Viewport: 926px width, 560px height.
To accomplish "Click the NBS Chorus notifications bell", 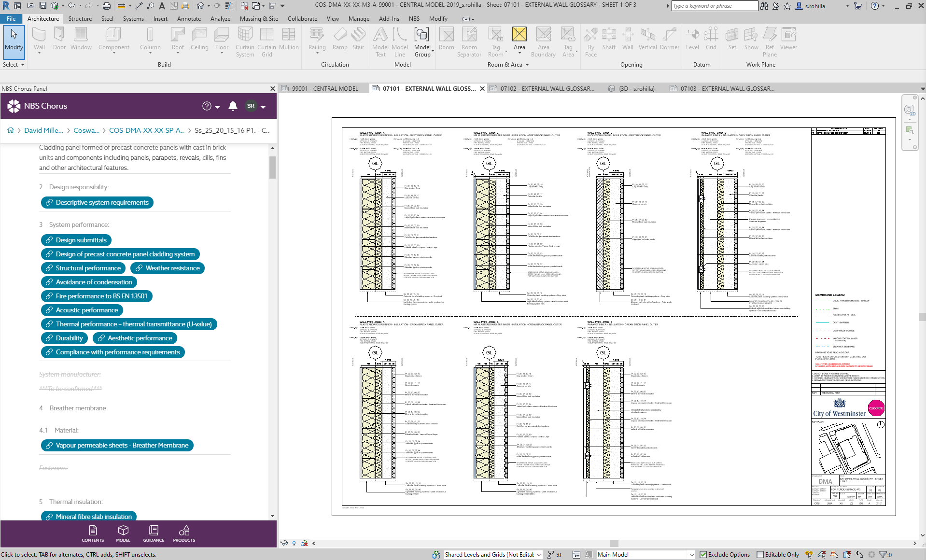I will click(233, 106).
